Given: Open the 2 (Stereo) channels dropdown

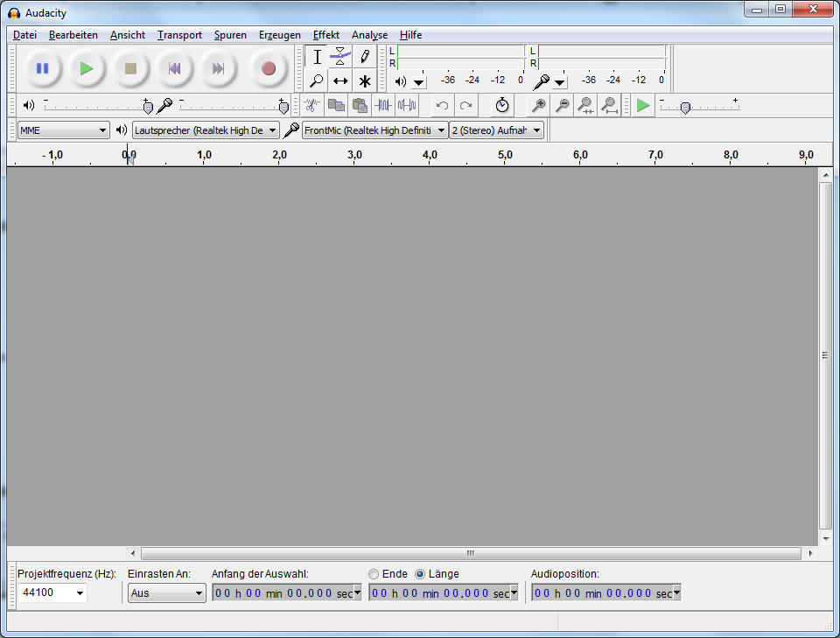Looking at the screenshot, I should (497, 130).
